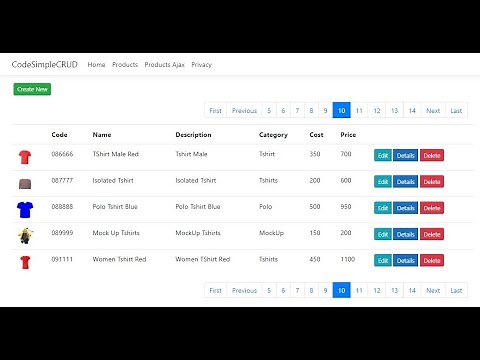Click the Description column header
The height and width of the screenshot is (360, 480).
tap(193, 135)
